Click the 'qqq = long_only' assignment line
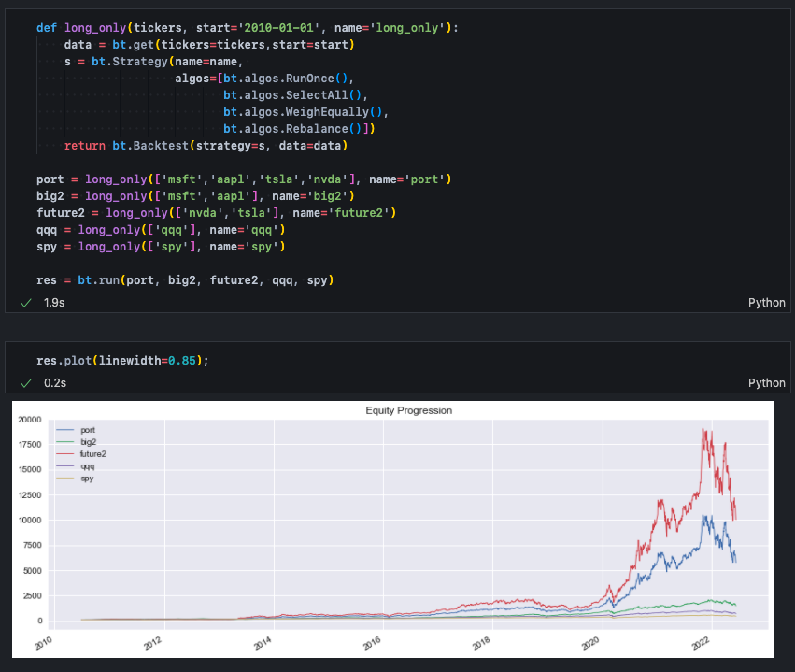 click(x=161, y=230)
